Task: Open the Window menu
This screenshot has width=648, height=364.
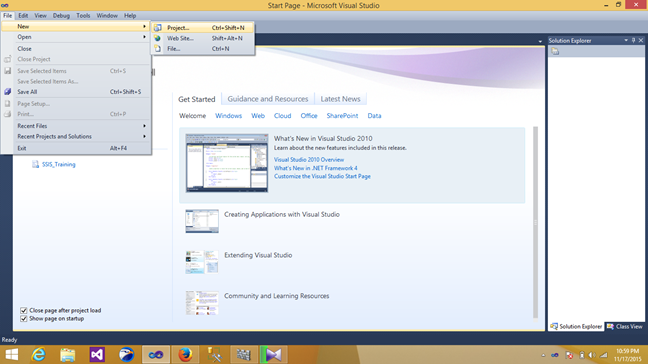Action: click(x=107, y=15)
